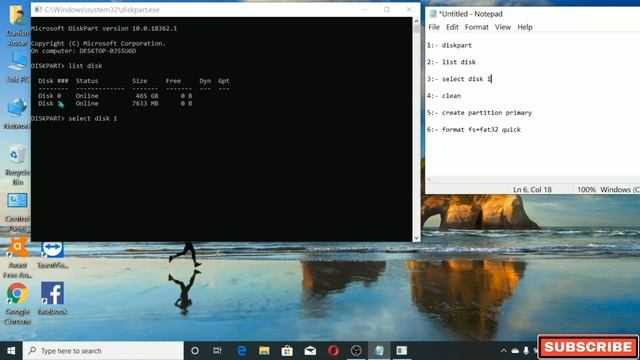Launch Opera browser from the taskbar
This screenshot has height=360, width=640.
coord(333,351)
